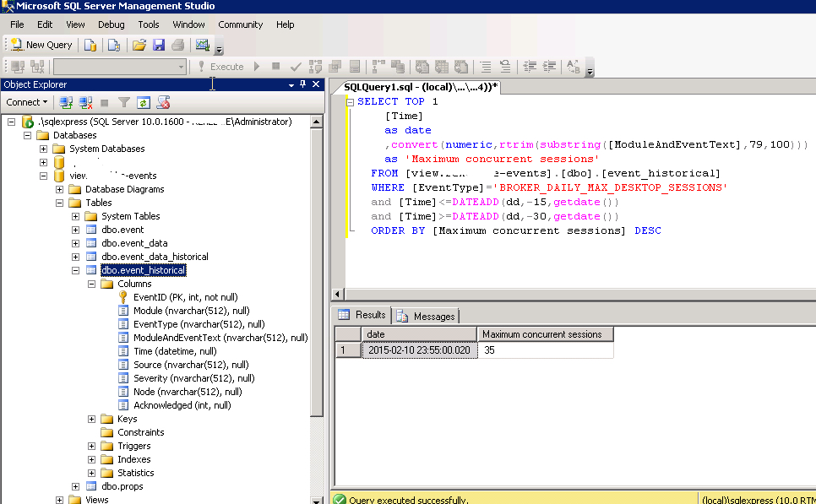Click the Specify Template Parameters icon
This screenshot has width=816, height=504.
574,67
